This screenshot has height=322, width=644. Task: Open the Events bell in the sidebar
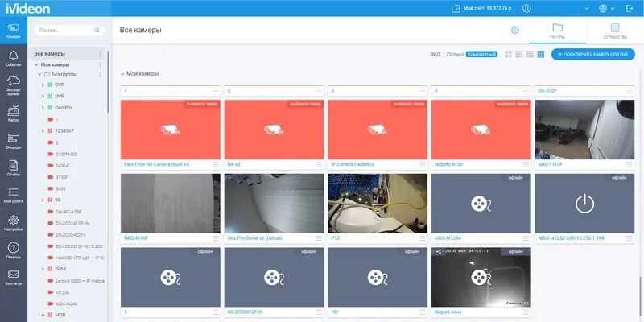tap(14, 58)
